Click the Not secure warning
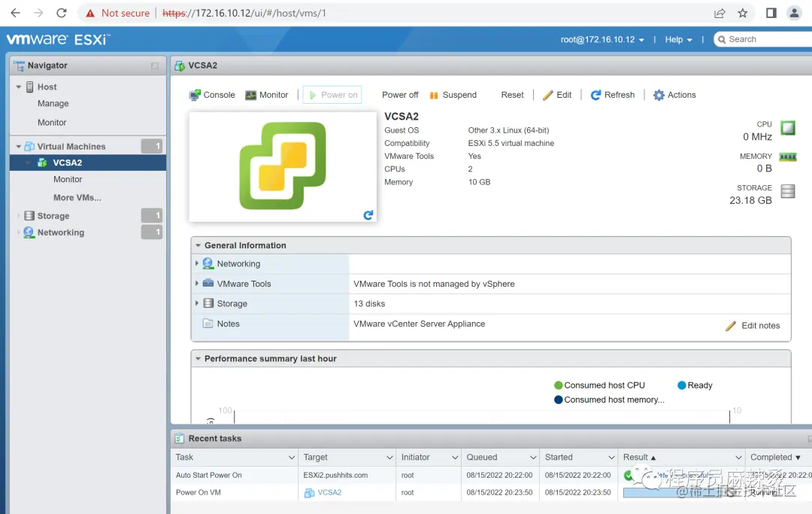This screenshot has height=514, width=812. (117, 13)
